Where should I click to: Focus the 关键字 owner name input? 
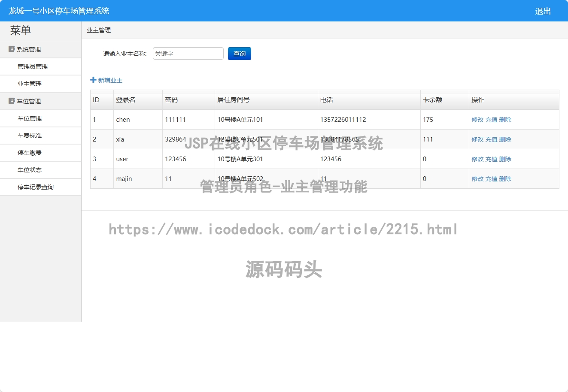[188, 54]
